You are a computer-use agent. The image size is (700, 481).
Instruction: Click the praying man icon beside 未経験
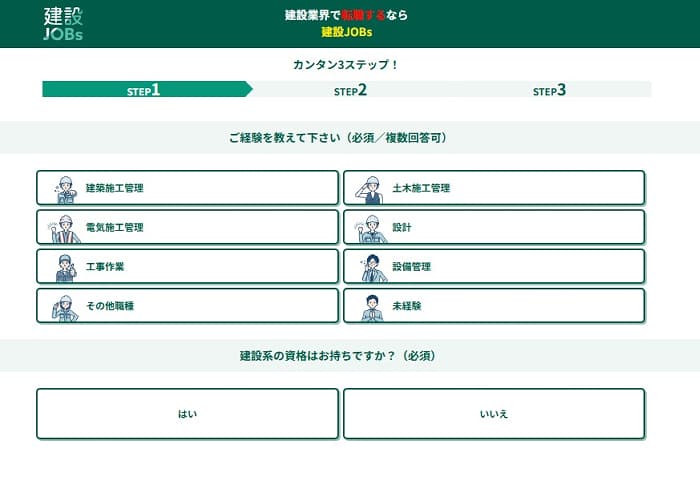pyautogui.click(x=372, y=308)
